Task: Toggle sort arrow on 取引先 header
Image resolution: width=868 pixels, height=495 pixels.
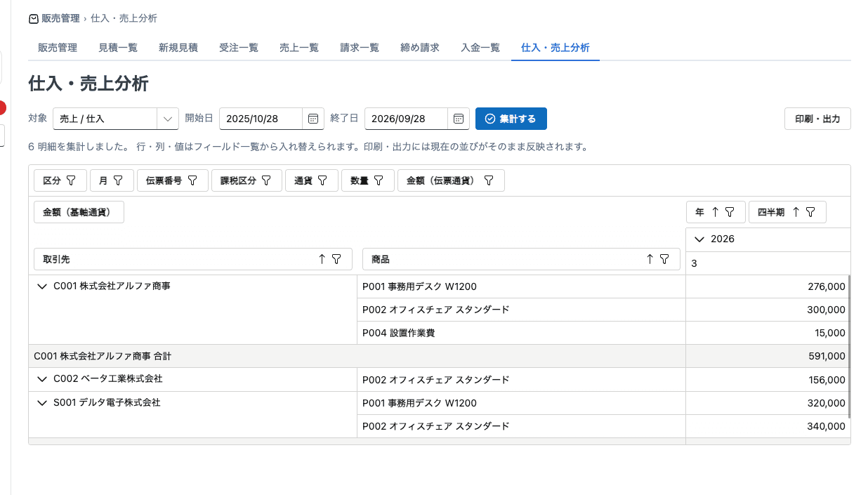Action: (x=322, y=259)
